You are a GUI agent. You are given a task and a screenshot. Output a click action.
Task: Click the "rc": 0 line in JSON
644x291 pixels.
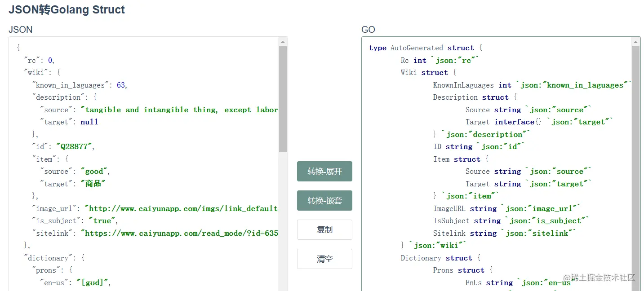tap(40, 60)
